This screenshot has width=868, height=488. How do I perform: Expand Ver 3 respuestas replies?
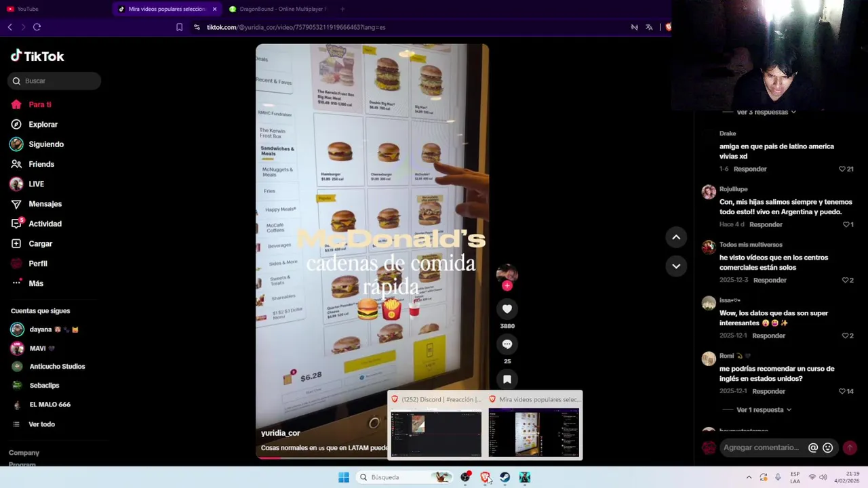[766, 112]
